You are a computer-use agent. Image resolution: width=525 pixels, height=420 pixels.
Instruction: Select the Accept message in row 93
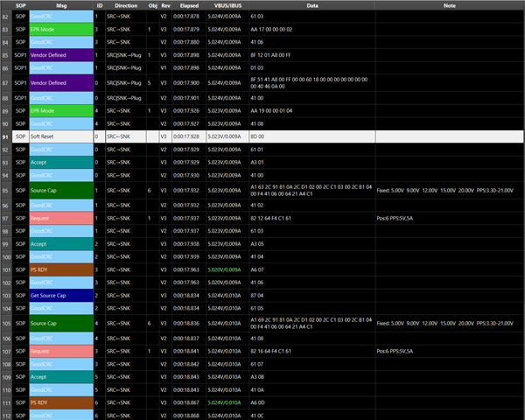[61, 163]
